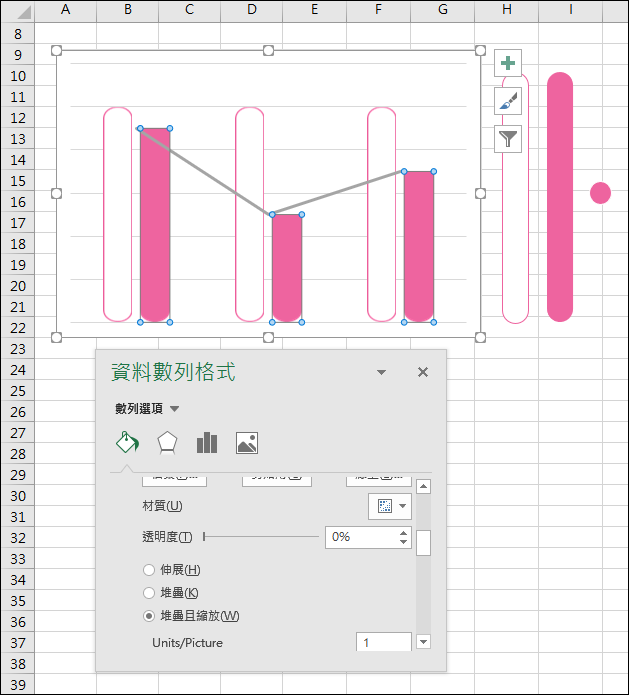Select Picture tab icon in format pane
Viewport: 629px width, 695px height.
tap(247, 443)
